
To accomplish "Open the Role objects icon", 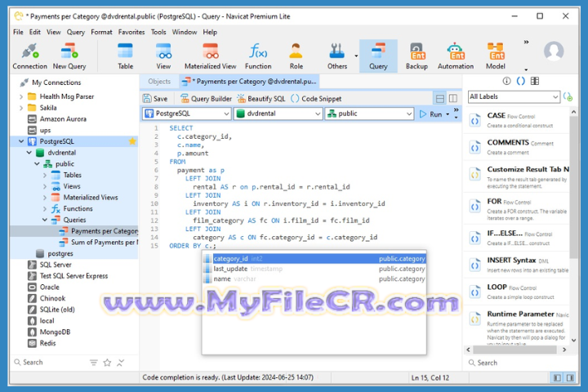I will 296,56.
